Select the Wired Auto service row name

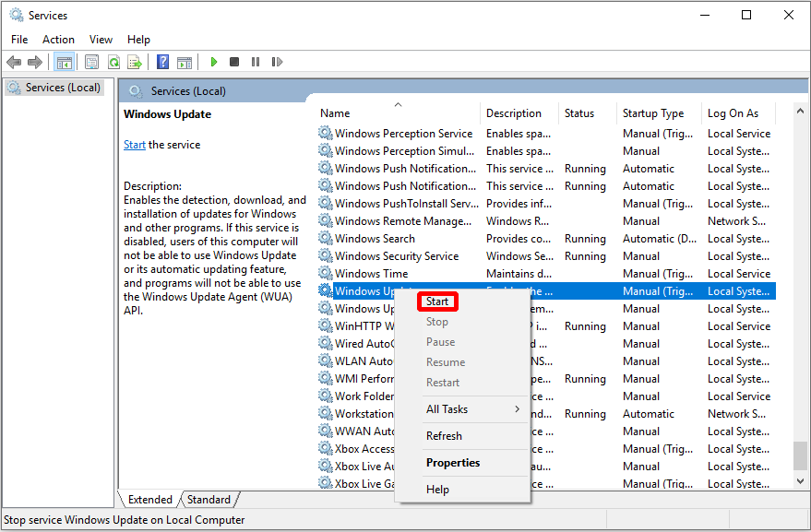[364, 344]
